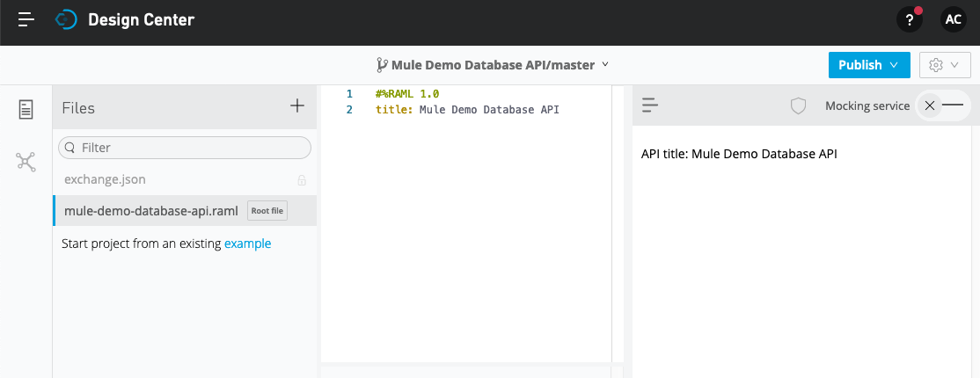Select the Files document icon in sidebar
Screen dimensions: 980x378
click(26, 109)
